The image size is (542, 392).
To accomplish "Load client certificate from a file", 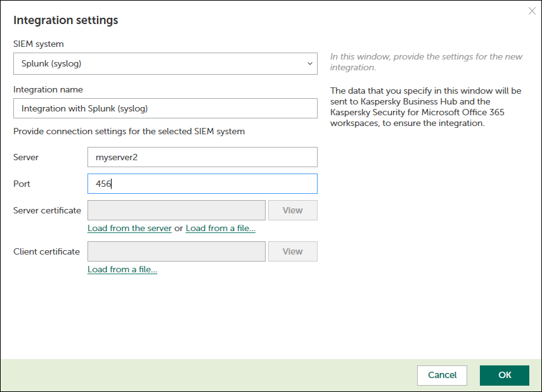I will tap(122, 269).
